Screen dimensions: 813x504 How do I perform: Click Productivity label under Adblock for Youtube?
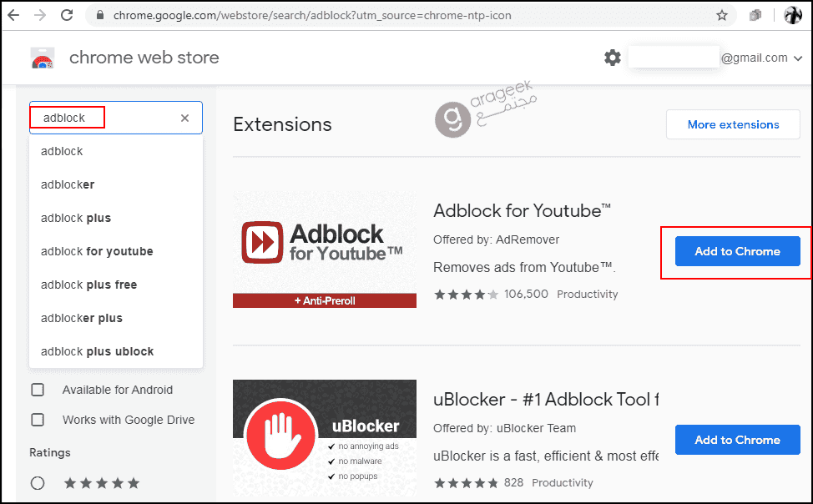(588, 295)
